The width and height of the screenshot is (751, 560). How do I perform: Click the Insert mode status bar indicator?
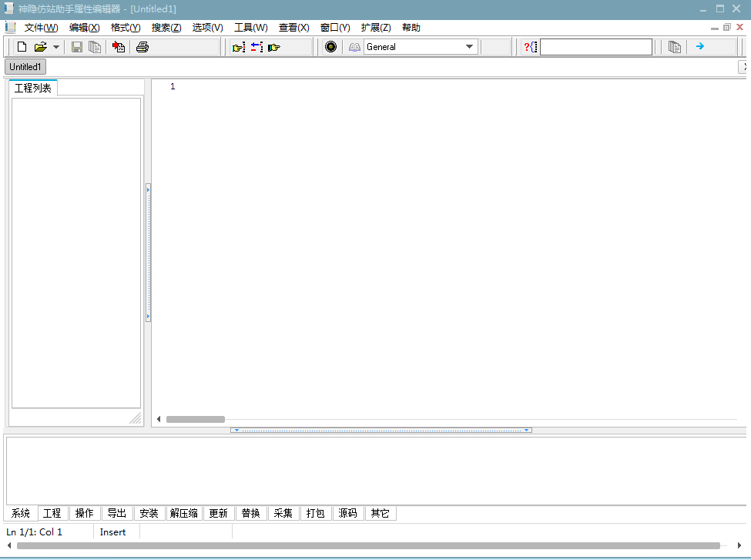pyautogui.click(x=112, y=532)
